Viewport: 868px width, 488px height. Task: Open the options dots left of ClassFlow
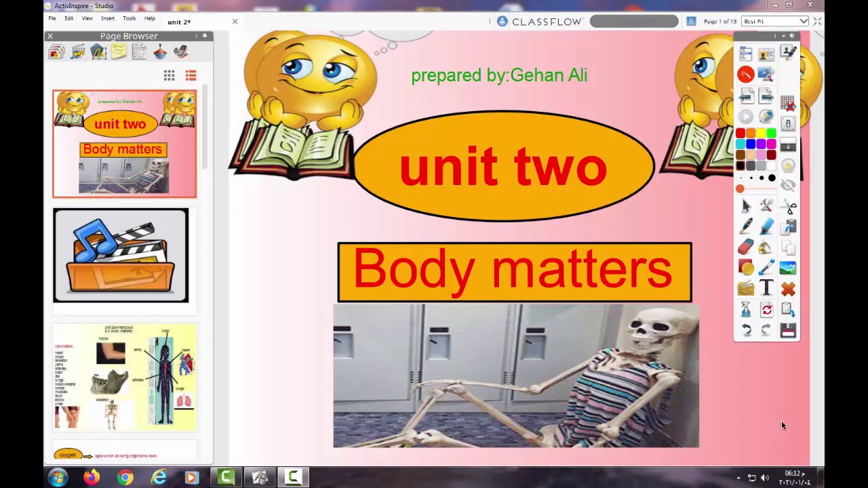point(490,22)
